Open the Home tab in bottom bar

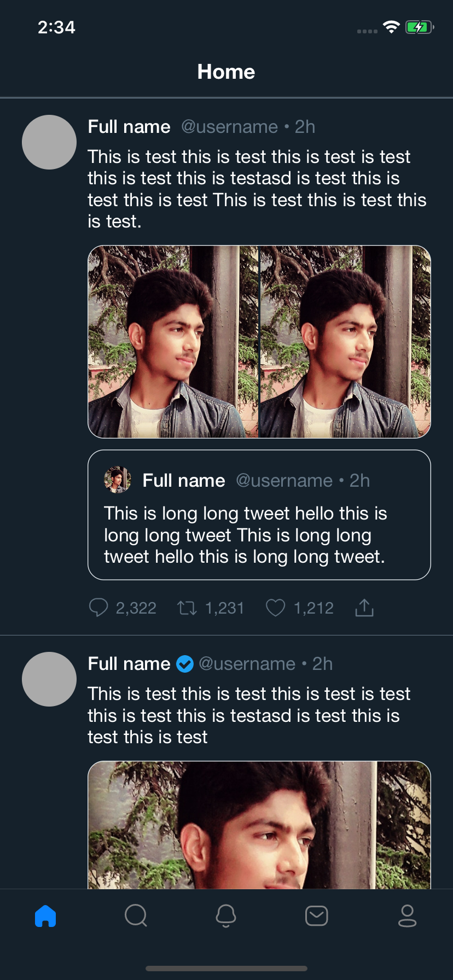(45, 916)
